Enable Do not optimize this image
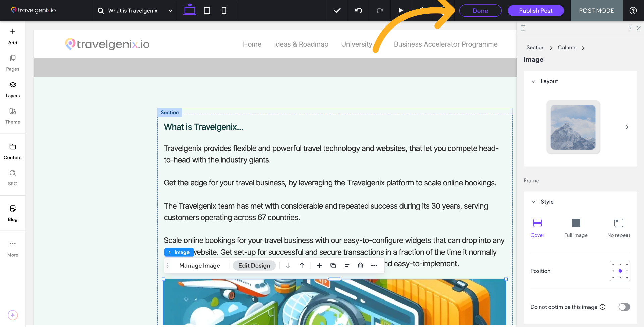Viewport: 644px width, 327px height. (624, 307)
